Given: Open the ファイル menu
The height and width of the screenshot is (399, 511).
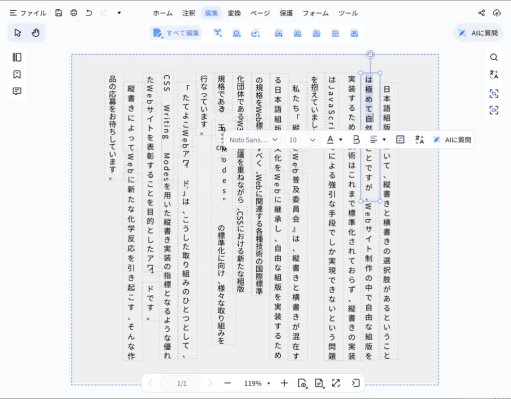Looking at the screenshot, I should [28, 13].
